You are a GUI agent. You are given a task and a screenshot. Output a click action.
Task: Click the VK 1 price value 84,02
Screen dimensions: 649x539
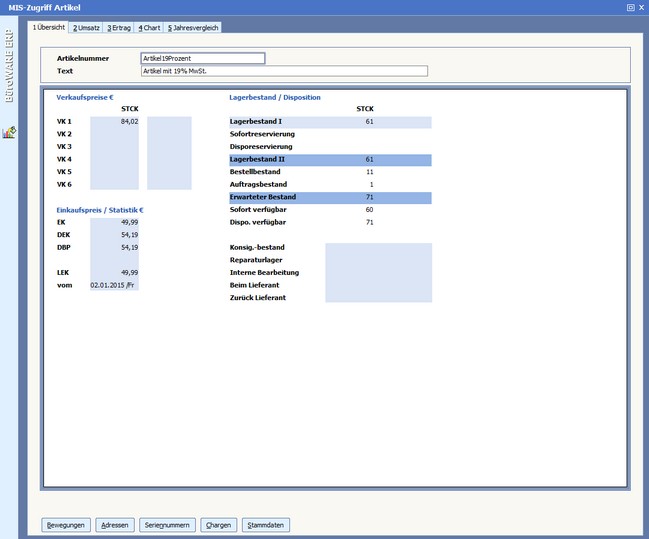point(114,122)
